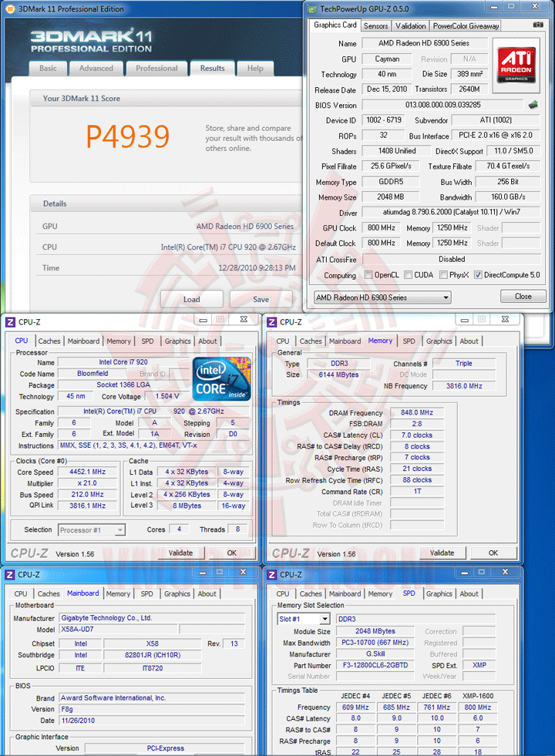Select the Results tab in 3DMark 11
Image resolution: width=555 pixels, height=756 pixels.
point(212,68)
